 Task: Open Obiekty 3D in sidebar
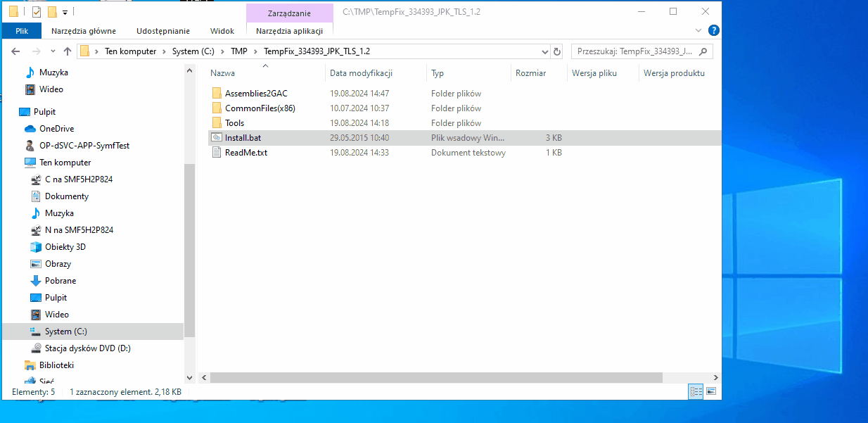coord(65,247)
